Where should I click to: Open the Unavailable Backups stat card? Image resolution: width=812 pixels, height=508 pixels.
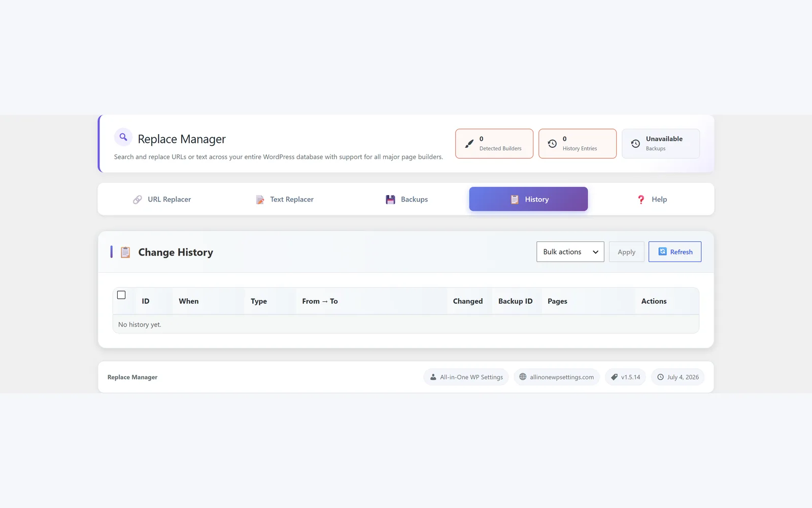pos(660,143)
